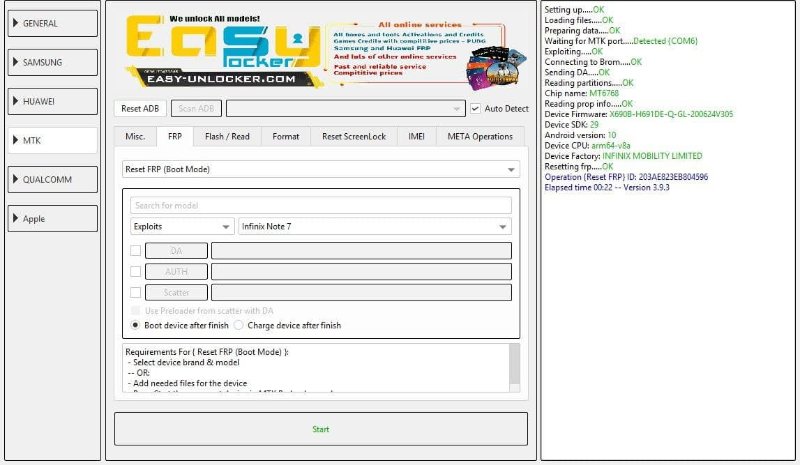Click the DA browse button
The image size is (800, 465).
coord(177,251)
